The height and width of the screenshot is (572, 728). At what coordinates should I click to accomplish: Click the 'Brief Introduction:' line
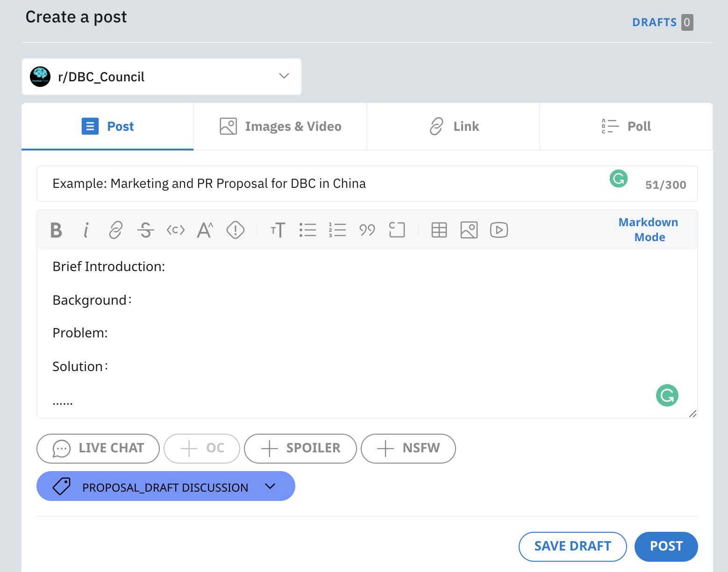tap(109, 266)
